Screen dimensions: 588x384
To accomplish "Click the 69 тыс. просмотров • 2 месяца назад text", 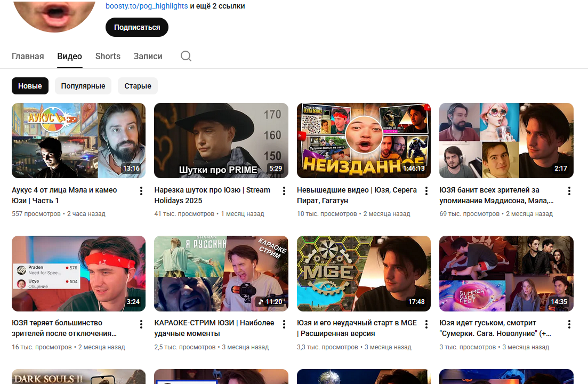I will tap(496, 214).
